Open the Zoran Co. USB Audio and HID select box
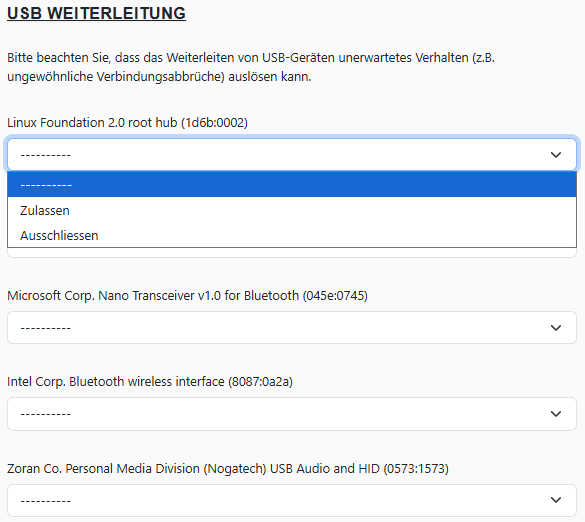The image size is (585, 522). [292, 500]
